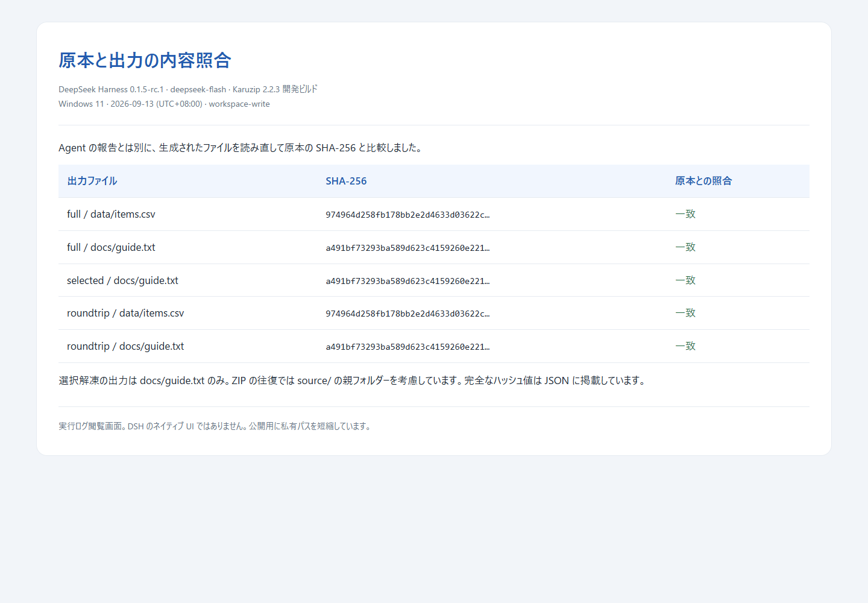The image size is (868, 603).
Task: Click the note starting with 選択解凍の出力は
Action: (x=353, y=380)
